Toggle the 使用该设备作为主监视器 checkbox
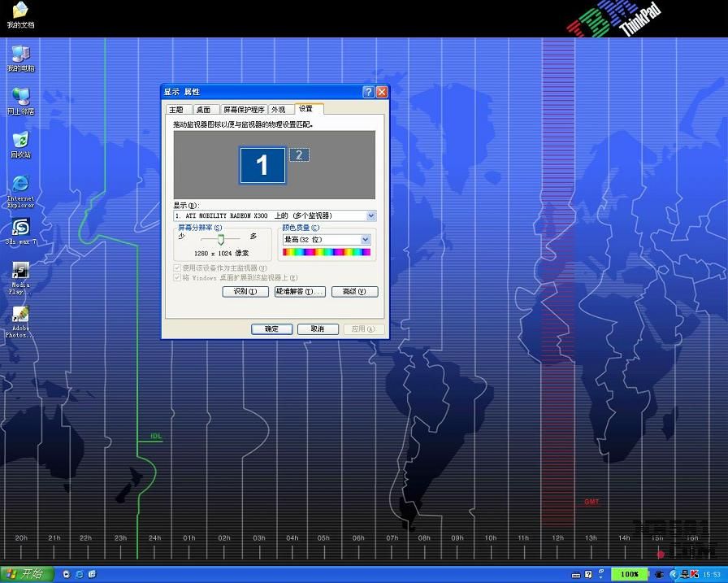The image size is (728, 583). [177, 268]
